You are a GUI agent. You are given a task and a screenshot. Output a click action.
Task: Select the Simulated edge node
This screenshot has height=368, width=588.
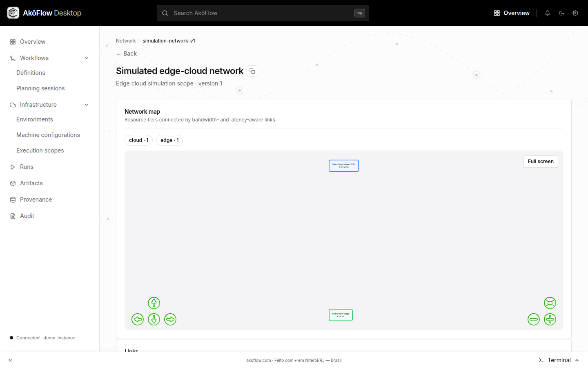[341, 315]
